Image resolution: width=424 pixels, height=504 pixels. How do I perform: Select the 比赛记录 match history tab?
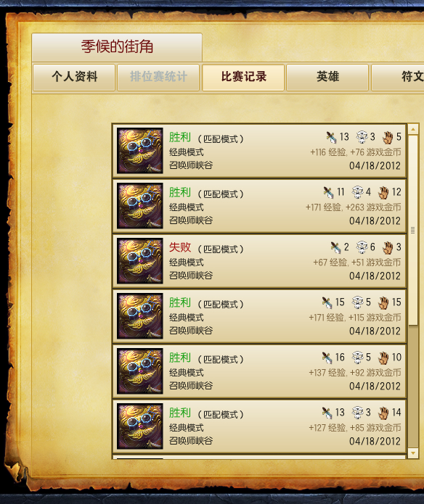pos(243,78)
